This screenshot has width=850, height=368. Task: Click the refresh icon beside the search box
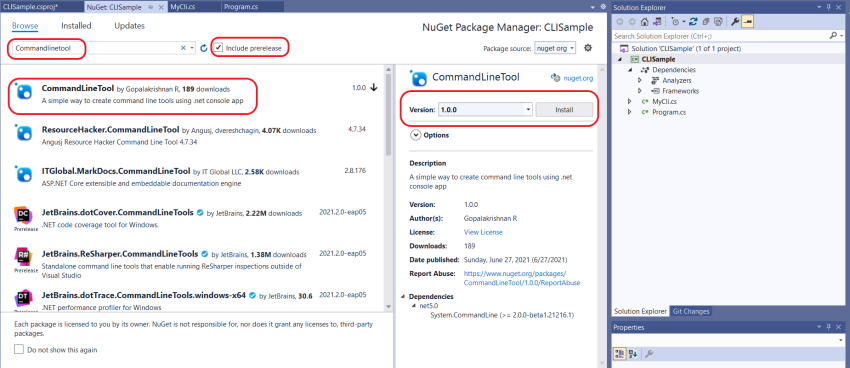click(204, 48)
